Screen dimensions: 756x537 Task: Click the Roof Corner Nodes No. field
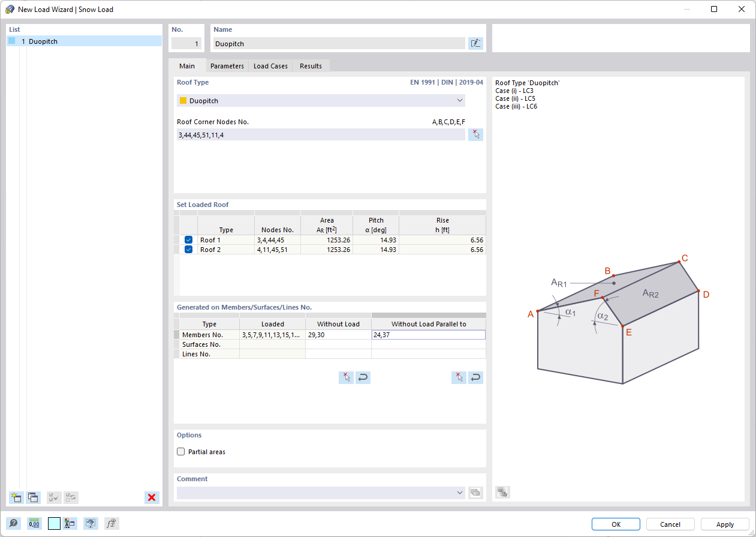click(321, 135)
